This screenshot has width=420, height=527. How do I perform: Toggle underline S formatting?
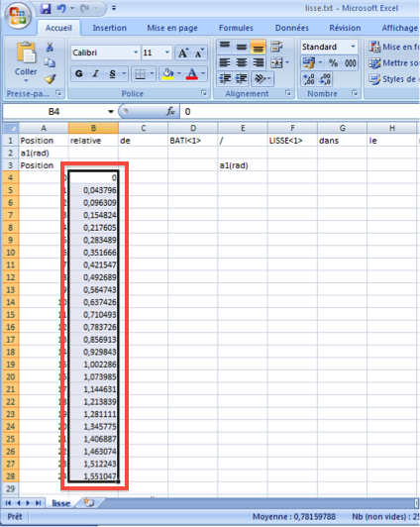(112, 73)
